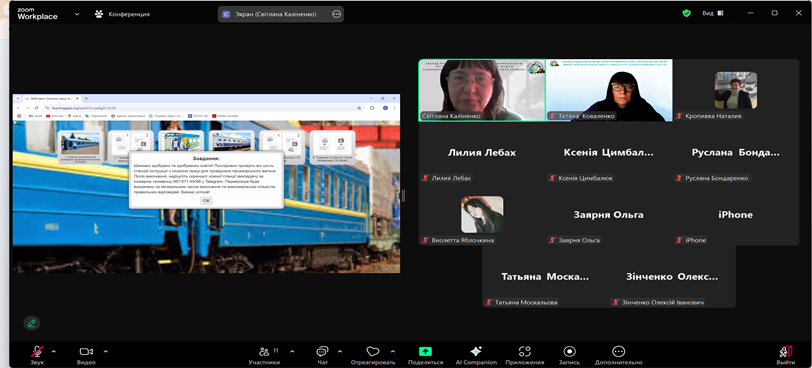Select Тетяна Коваленко's video tile
This screenshot has width=812, height=368.
610,90
